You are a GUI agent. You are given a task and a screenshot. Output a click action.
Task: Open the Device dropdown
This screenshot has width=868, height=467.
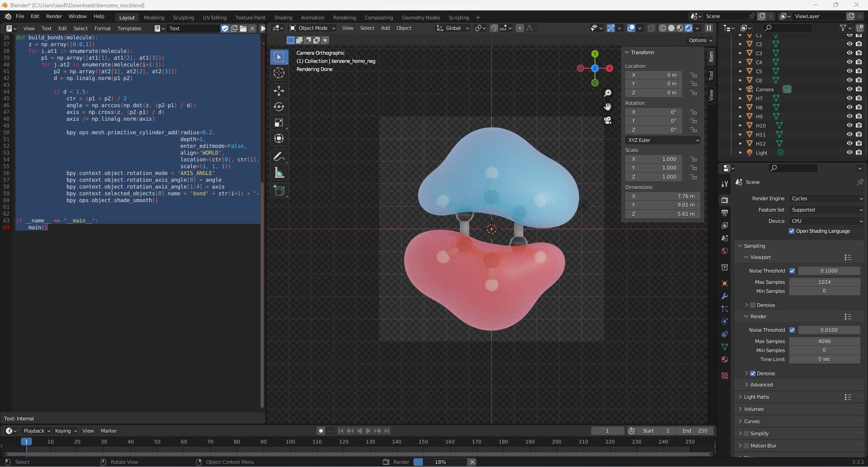827,221
